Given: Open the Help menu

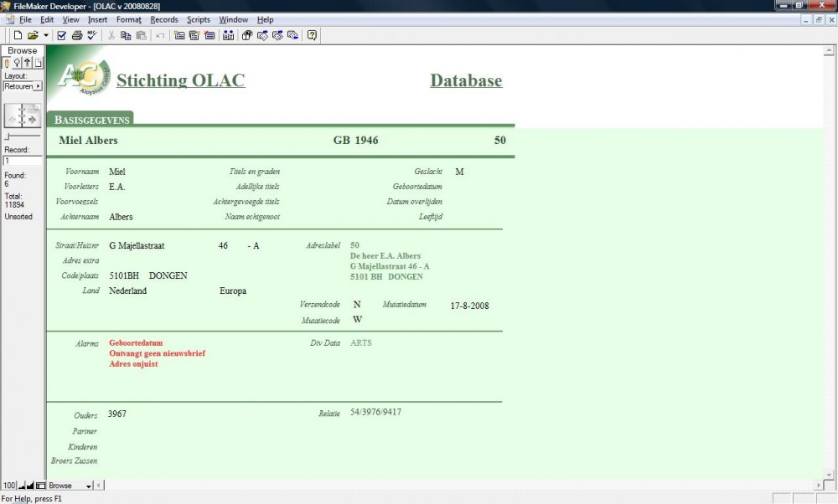Looking at the screenshot, I should click(265, 20).
